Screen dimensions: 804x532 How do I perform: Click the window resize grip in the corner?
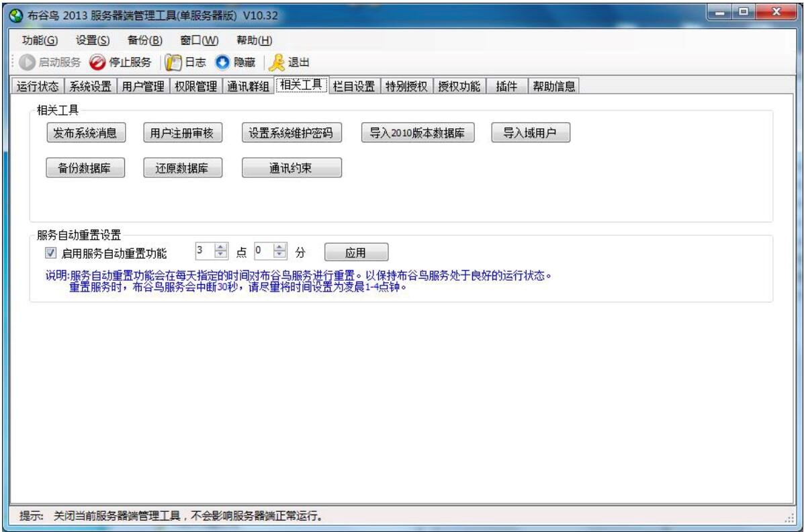point(789,518)
